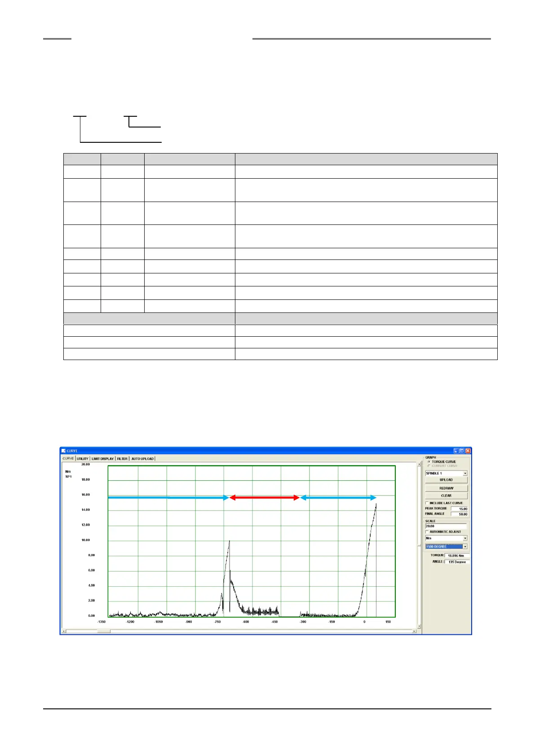Click the ANGLE readout 135 Degree

(x=456, y=562)
